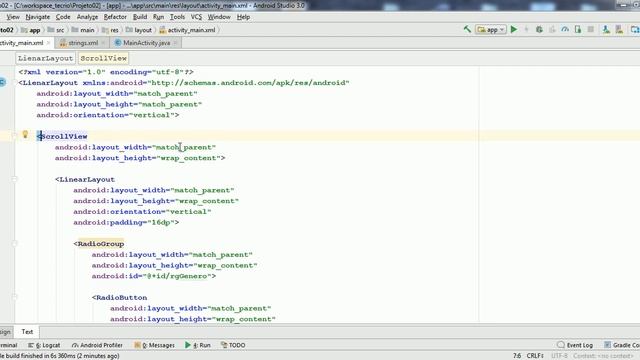
Task: Click the grey Stop square icon
Action: (x=591, y=29)
